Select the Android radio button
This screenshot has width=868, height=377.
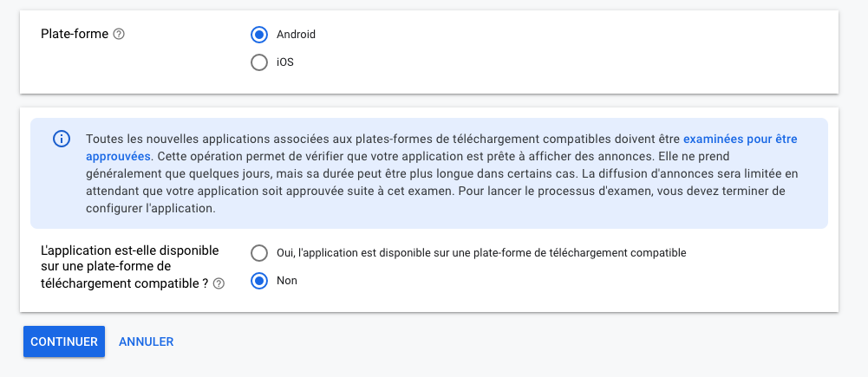tap(259, 35)
